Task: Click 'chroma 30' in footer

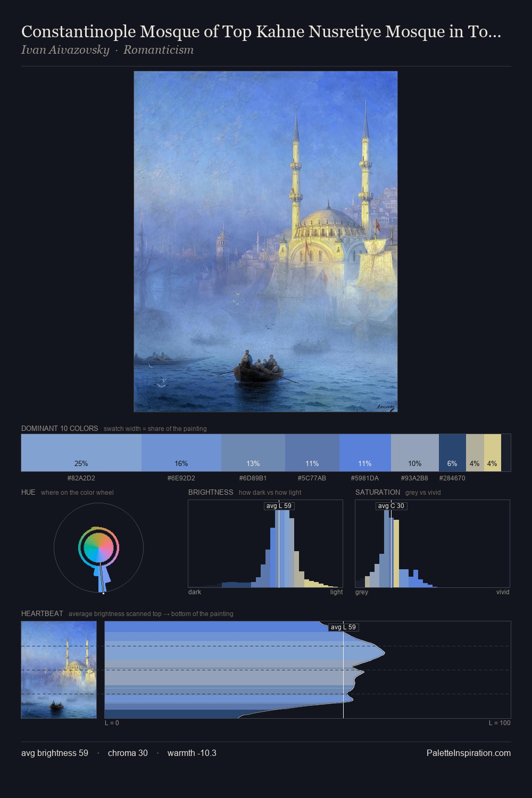Action: 128,753
